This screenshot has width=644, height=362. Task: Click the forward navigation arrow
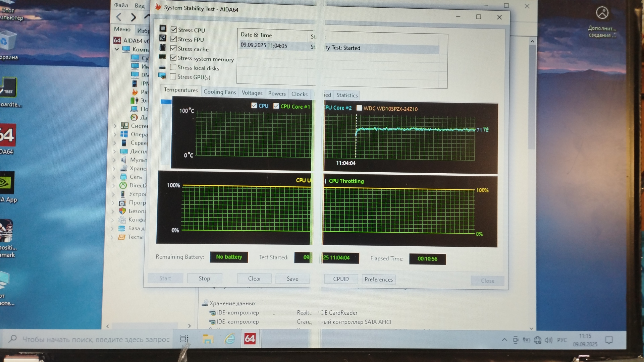click(133, 17)
